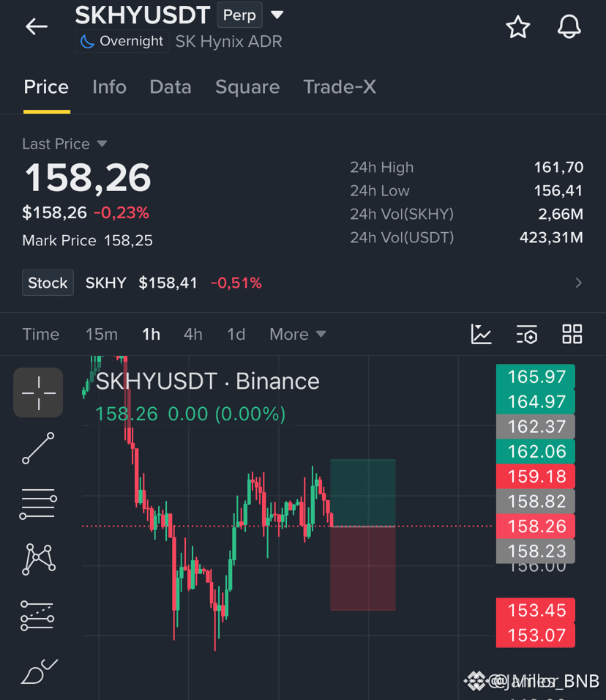Tap the 24h Vol(SKHY) value 2,66M

click(561, 215)
